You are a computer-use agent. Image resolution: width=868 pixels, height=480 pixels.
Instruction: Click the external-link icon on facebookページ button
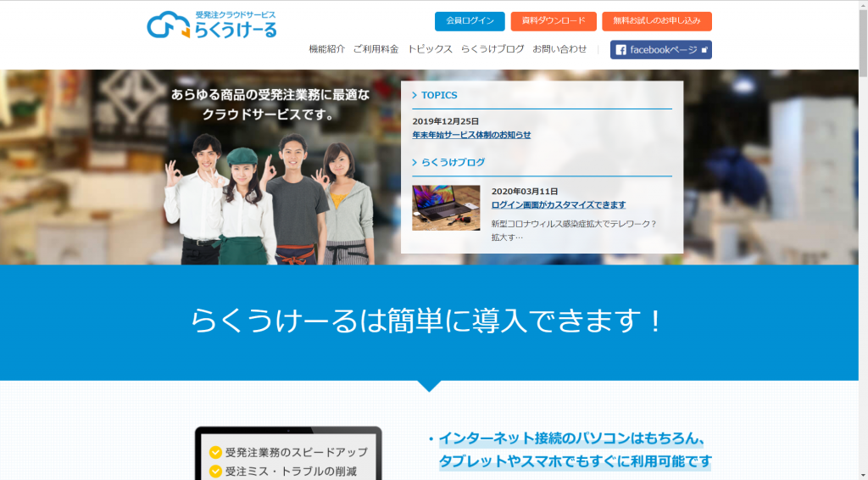point(704,50)
